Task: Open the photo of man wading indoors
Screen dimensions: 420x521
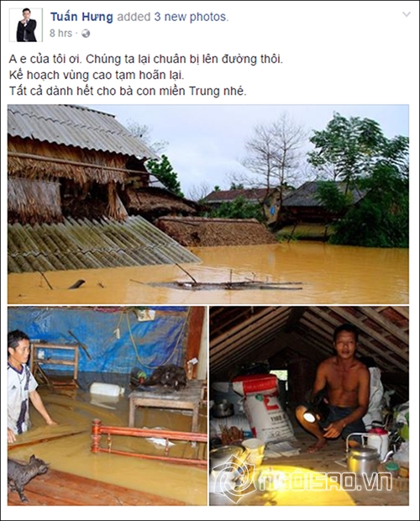Action: point(108,406)
